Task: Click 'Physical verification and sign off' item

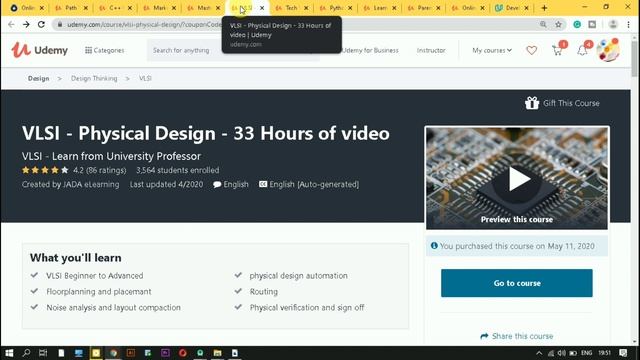Action: coord(307,307)
